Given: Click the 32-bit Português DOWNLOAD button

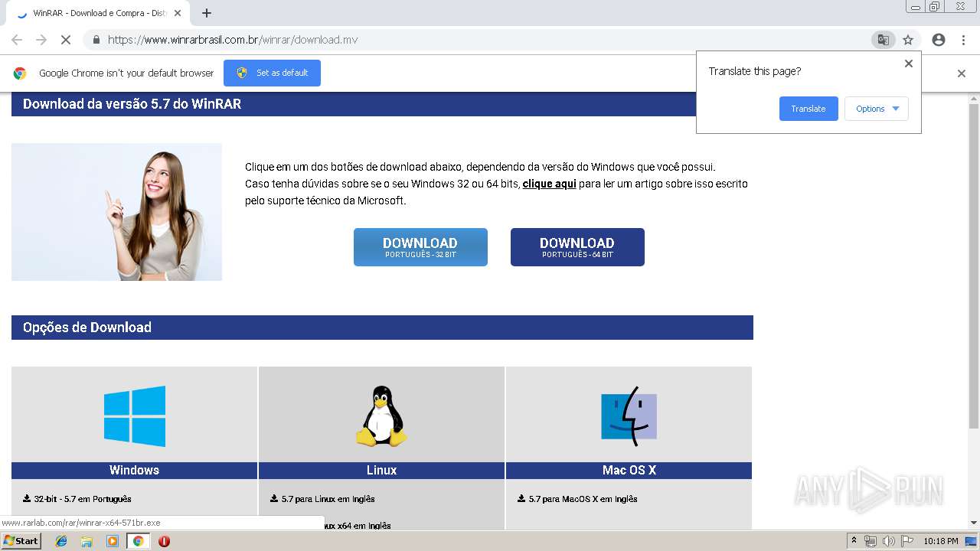Looking at the screenshot, I should point(420,247).
